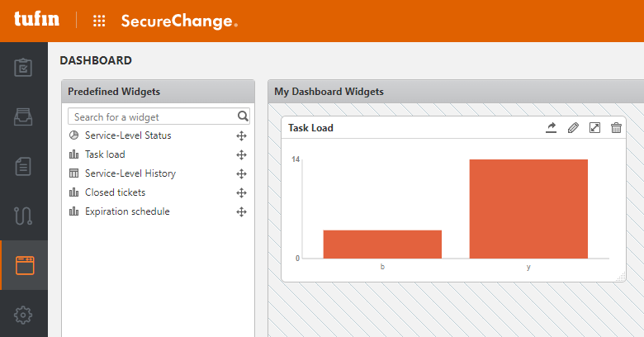Select Service-Level Status predefined widget

coord(127,135)
